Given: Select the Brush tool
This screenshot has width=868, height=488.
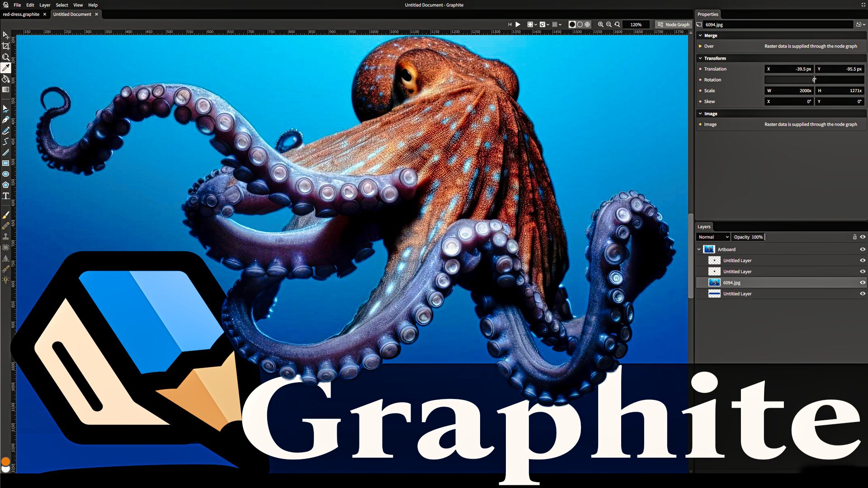Looking at the screenshot, I should (x=6, y=215).
